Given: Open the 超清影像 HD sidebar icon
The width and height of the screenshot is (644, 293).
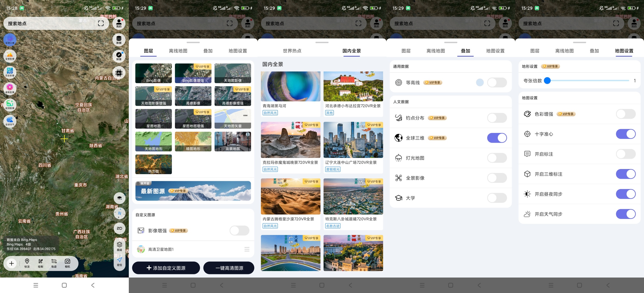Looking at the screenshot, I should coord(10,105).
